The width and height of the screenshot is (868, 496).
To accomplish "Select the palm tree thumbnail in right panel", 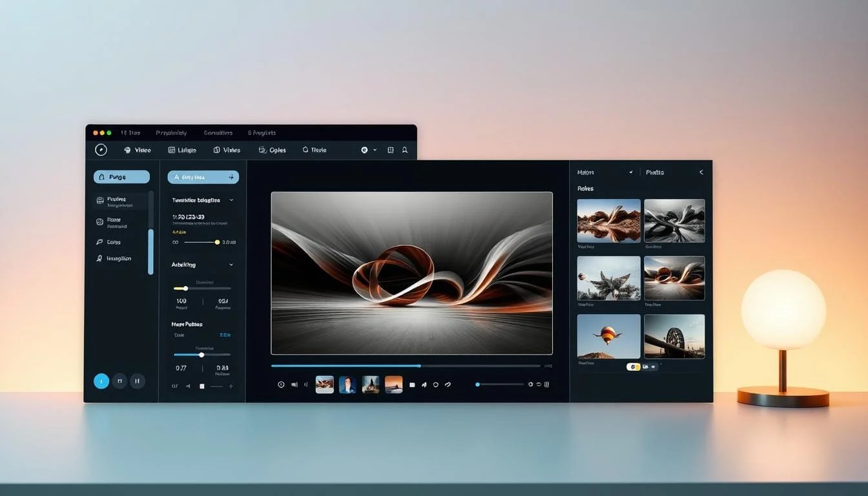I will click(x=608, y=278).
